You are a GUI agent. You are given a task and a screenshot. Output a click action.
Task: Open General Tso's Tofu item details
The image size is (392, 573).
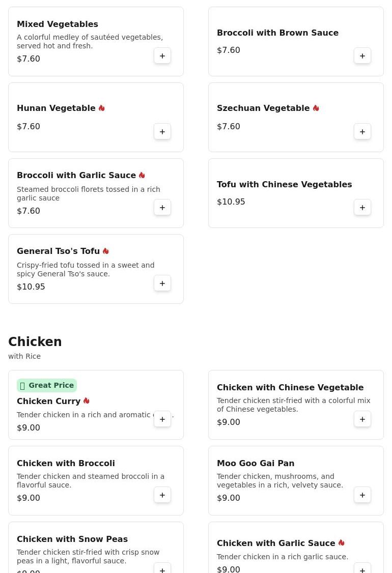click(58, 251)
